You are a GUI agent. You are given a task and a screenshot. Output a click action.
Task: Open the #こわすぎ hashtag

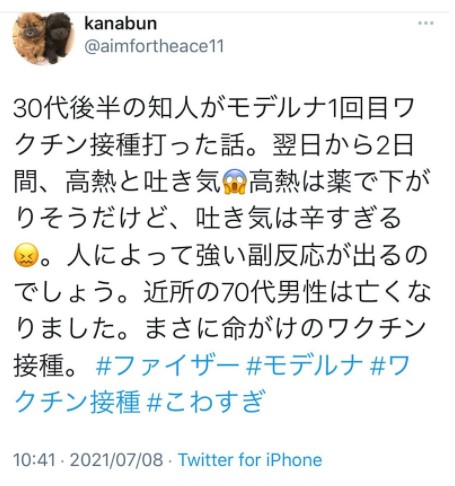pyautogui.click(x=206, y=401)
